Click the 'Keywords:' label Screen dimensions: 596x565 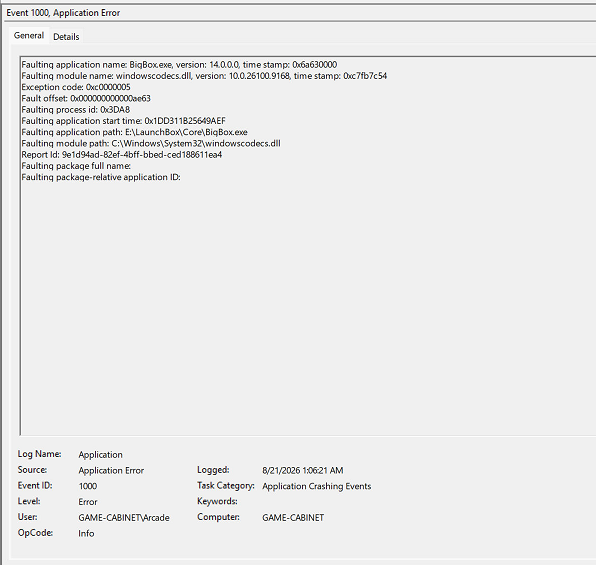click(x=217, y=502)
